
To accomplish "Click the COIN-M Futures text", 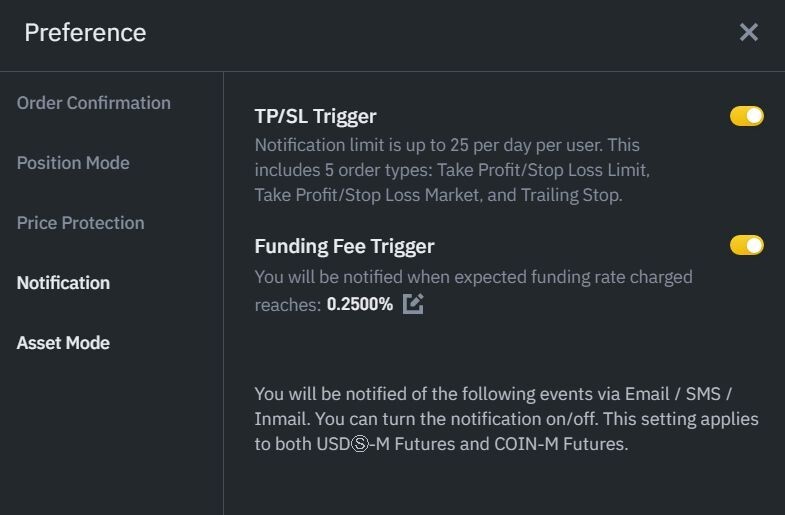I will click(x=561, y=444).
